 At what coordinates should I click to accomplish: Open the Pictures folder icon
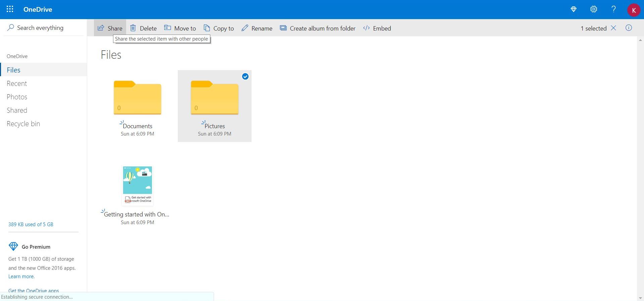point(215,97)
